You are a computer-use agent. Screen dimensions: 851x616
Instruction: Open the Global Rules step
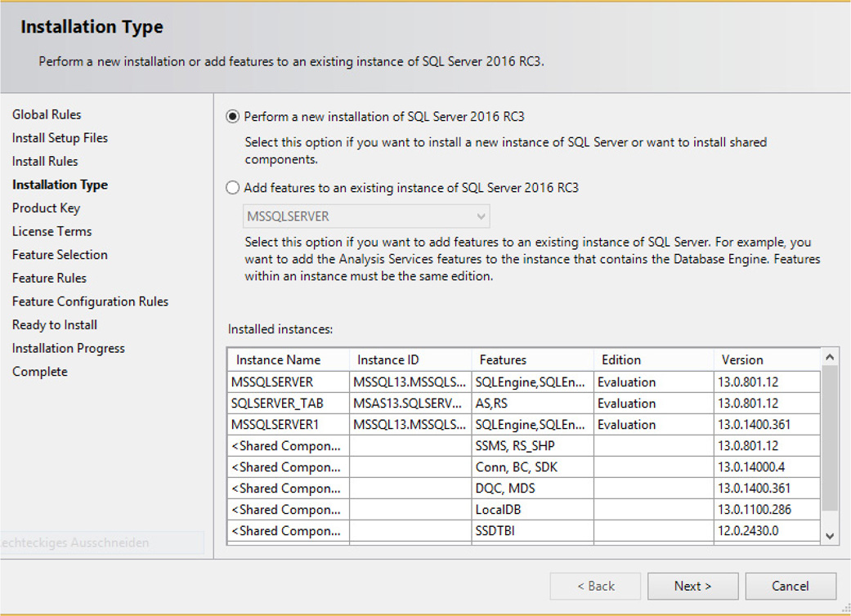coord(47,114)
